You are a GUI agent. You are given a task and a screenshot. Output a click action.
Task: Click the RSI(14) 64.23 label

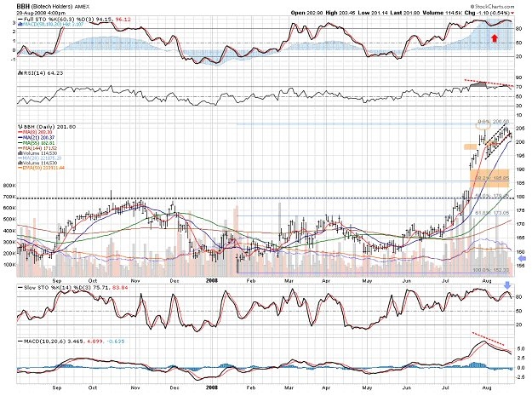coord(43,73)
